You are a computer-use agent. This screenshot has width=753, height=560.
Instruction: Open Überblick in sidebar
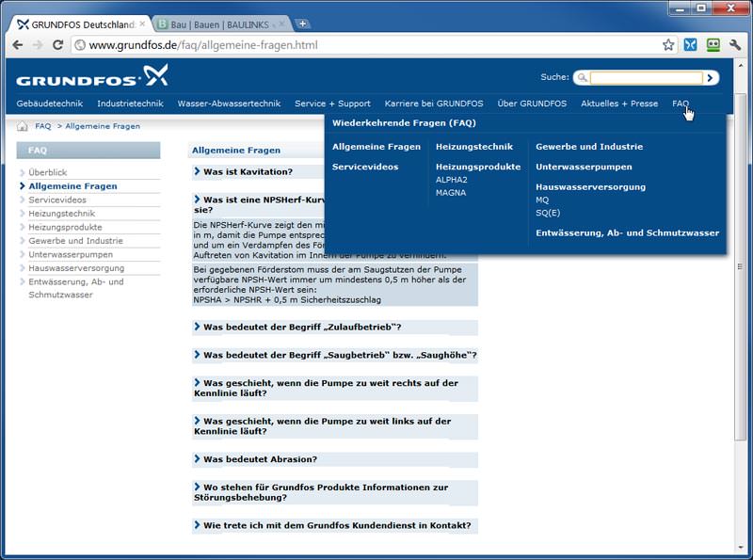coord(48,172)
